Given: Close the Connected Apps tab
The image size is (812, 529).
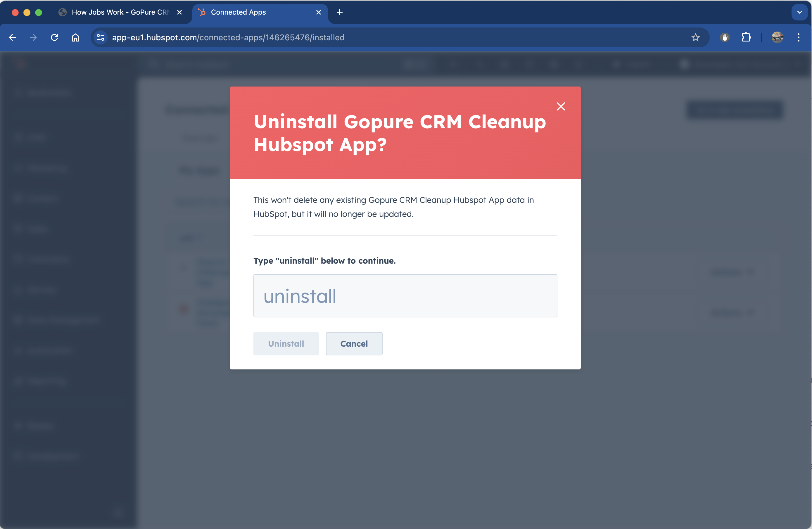Looking at the screenshot, I should click(x=318, y=12).
